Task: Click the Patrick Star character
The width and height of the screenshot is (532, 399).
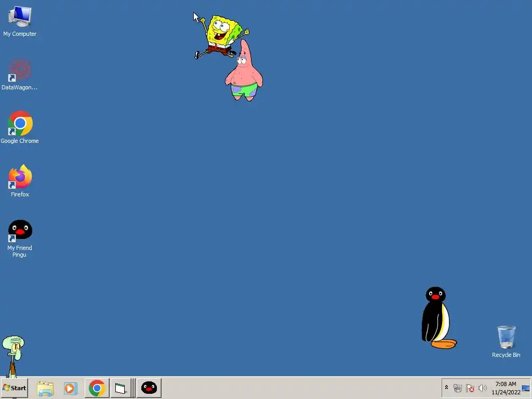Action: (244, 71)
